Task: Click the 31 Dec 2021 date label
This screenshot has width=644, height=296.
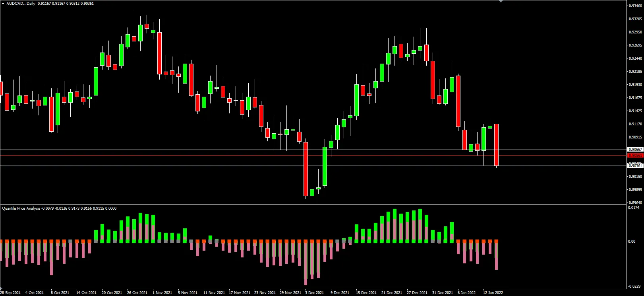Action: click(x=443, y=293)
